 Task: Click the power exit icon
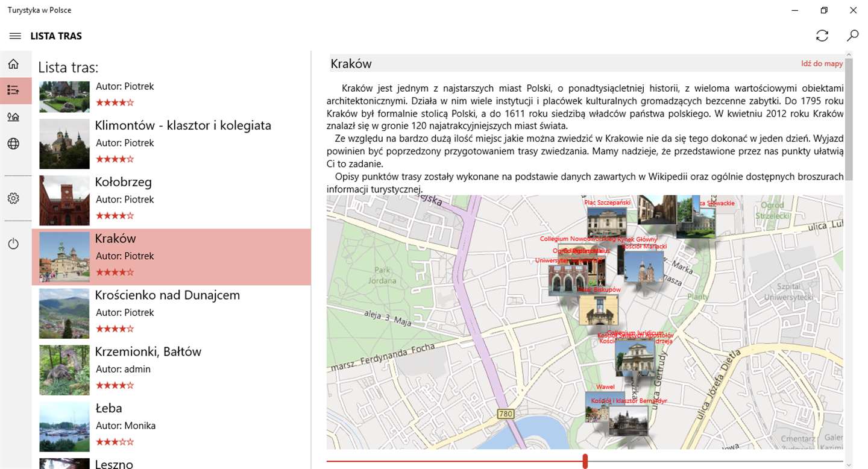13,244
